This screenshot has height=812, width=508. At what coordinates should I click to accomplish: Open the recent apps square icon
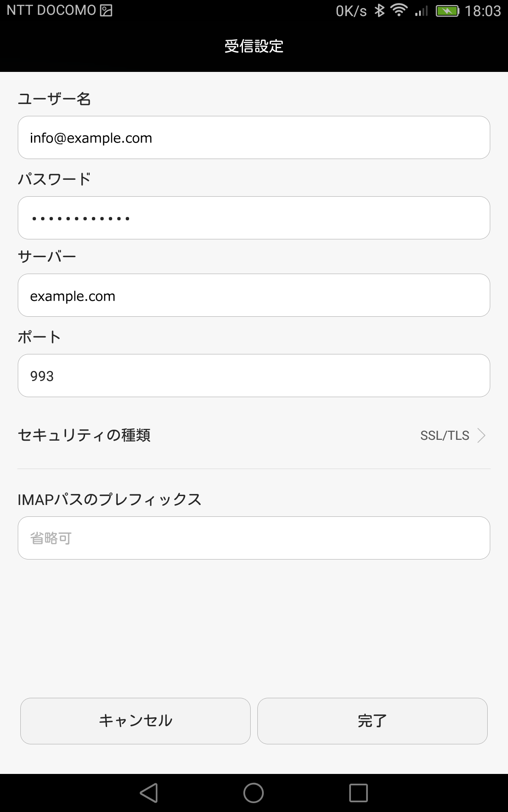358,793
